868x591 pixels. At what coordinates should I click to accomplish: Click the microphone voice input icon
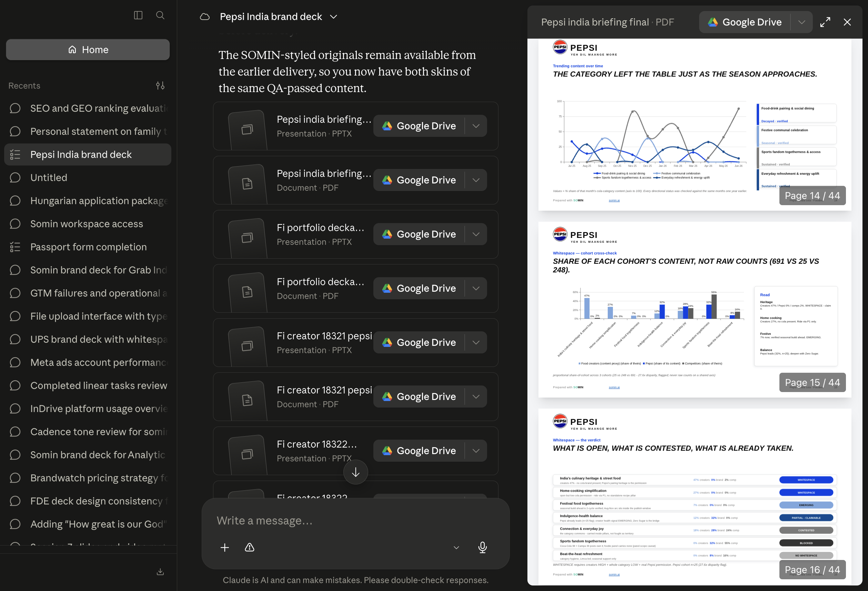[x=483, y=548]
